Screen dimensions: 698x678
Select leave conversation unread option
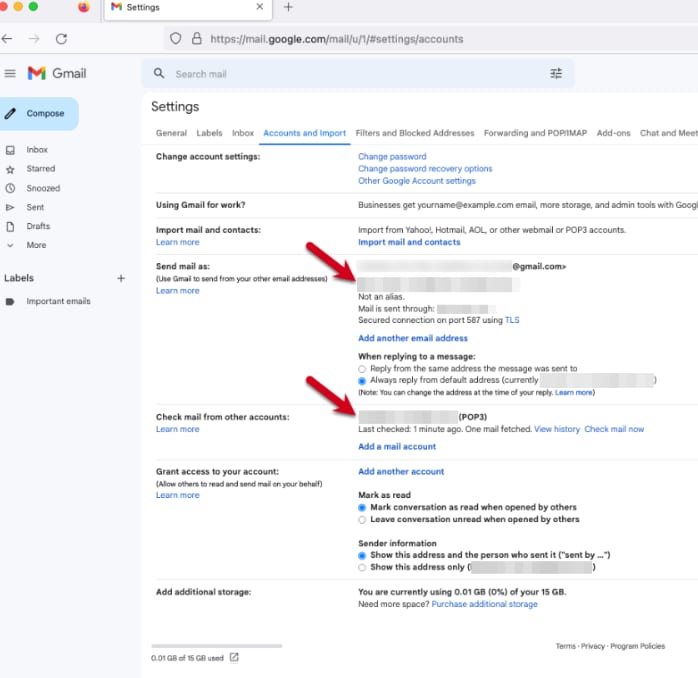[362, 520]
